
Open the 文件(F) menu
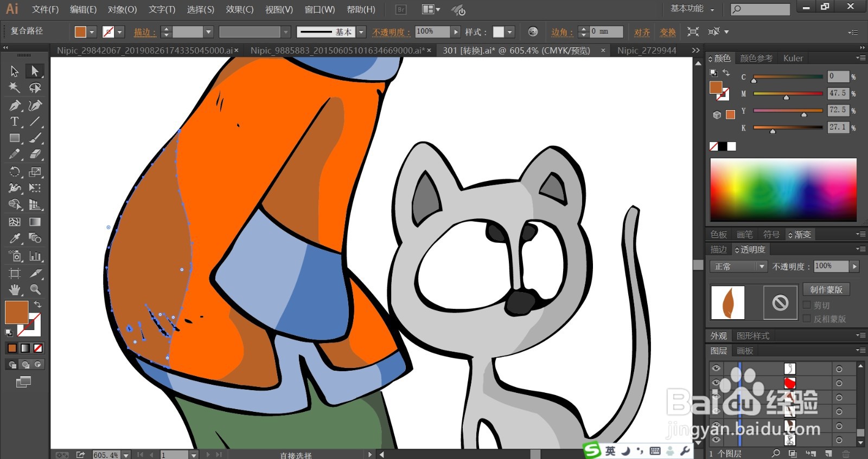[x=45, y=9]
